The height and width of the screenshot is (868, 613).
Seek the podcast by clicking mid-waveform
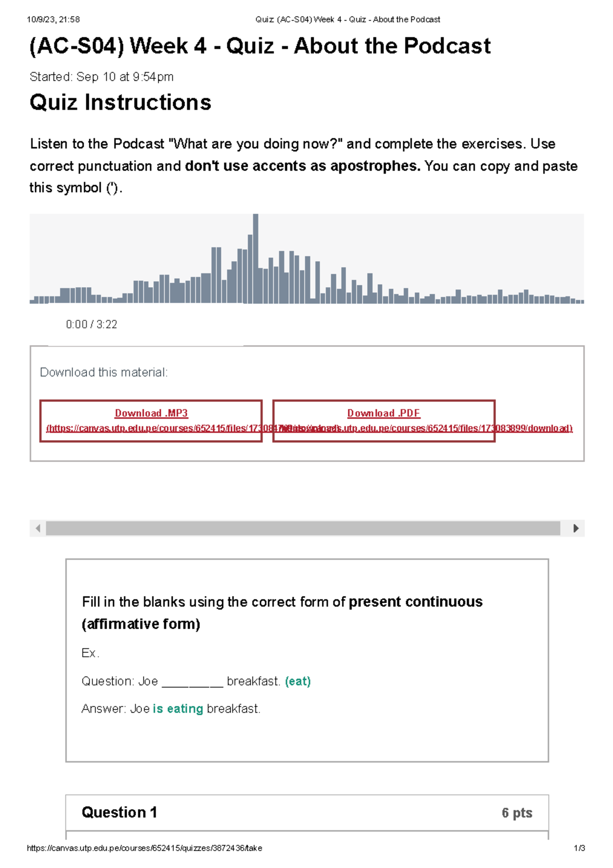point(306,286)
